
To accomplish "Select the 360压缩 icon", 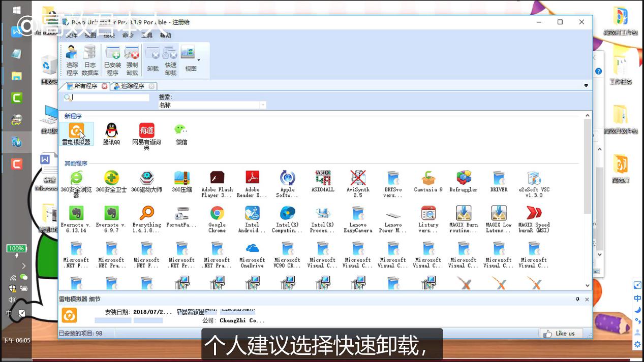I will click(x=181, y=181).
